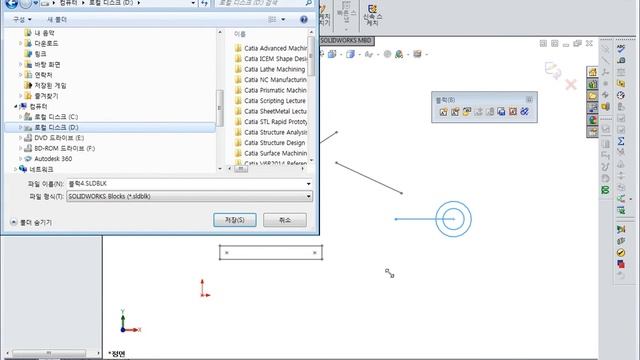This screenshot has width=640, height=360.
Task: Click the search box in save dialog
Action: pos(264,3)
